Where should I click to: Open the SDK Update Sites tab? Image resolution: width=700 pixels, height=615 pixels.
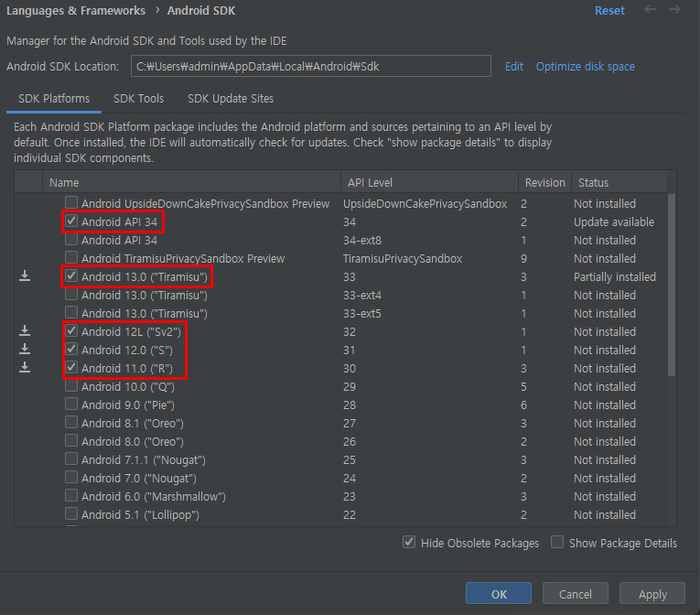pos(231,99)
